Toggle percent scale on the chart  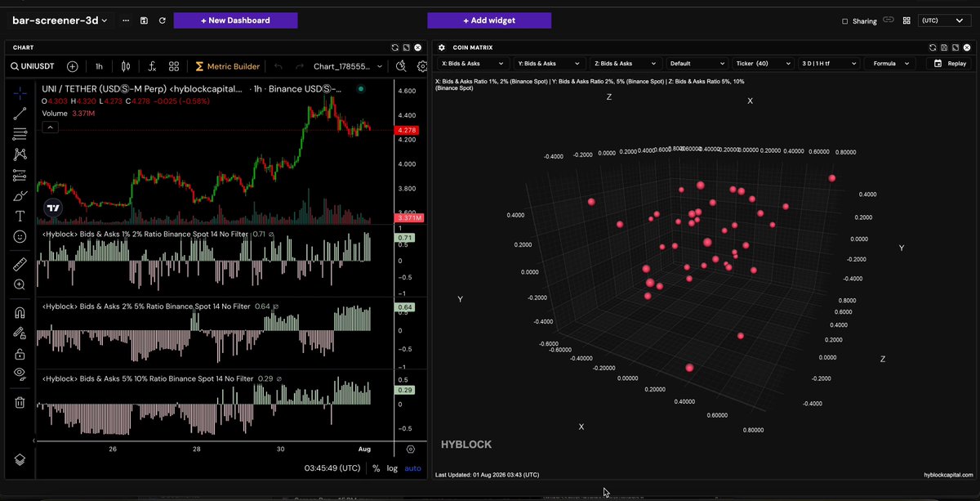tap(376, 468)
